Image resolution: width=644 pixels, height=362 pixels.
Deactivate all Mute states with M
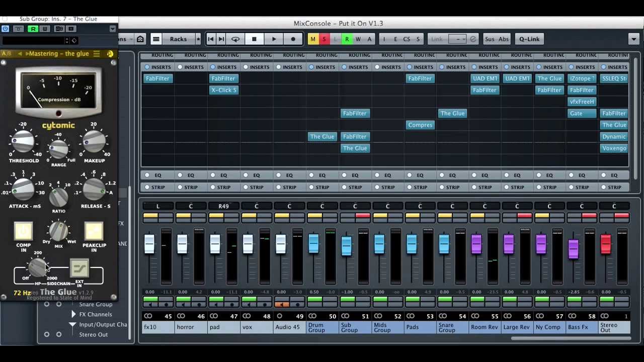[x=313, y=39]
